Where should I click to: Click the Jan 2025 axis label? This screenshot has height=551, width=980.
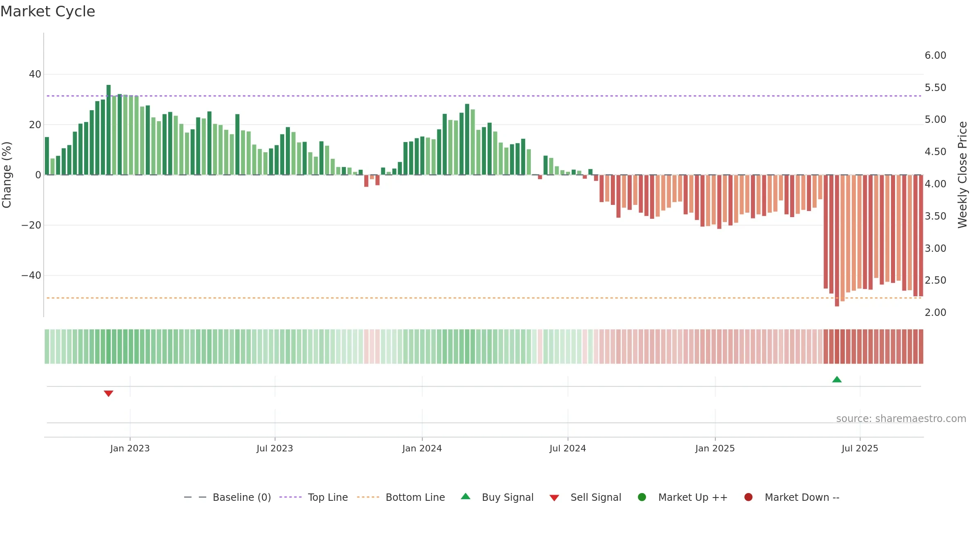pyautogui.click(x=715, y=448)
